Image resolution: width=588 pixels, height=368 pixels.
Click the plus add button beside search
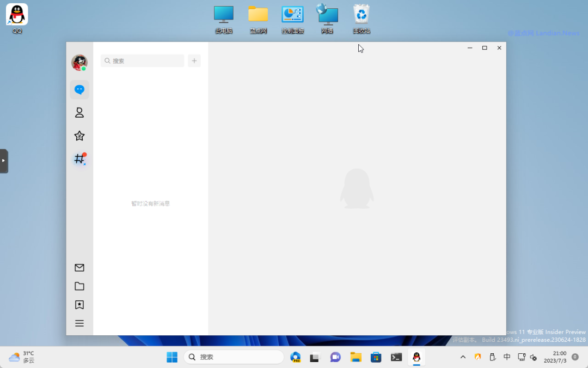[x=194, y=61]
